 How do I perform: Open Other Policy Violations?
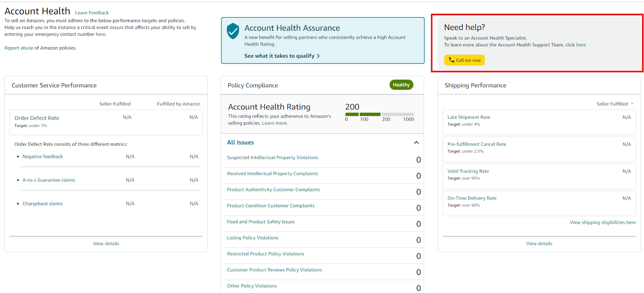point(252,286)
